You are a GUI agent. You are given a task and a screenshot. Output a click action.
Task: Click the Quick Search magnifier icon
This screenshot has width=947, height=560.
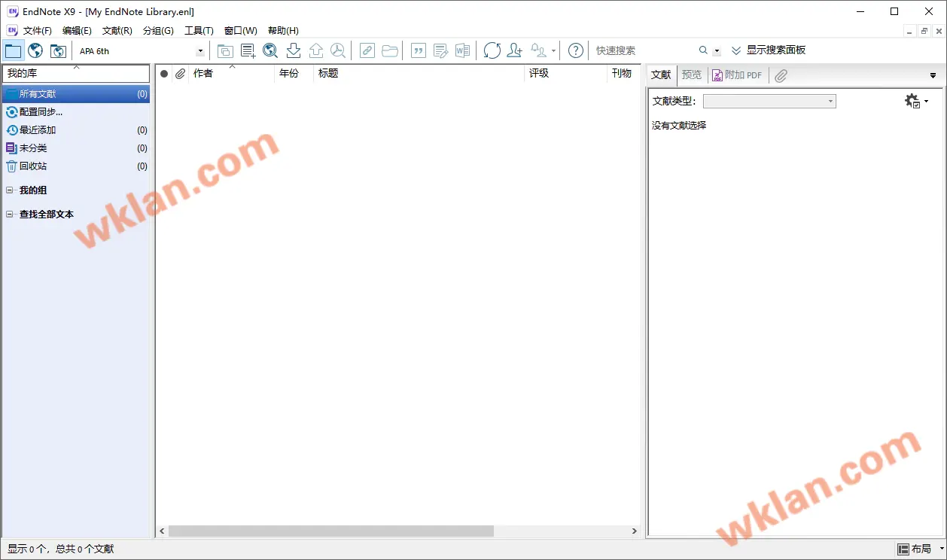coord(703,50)
